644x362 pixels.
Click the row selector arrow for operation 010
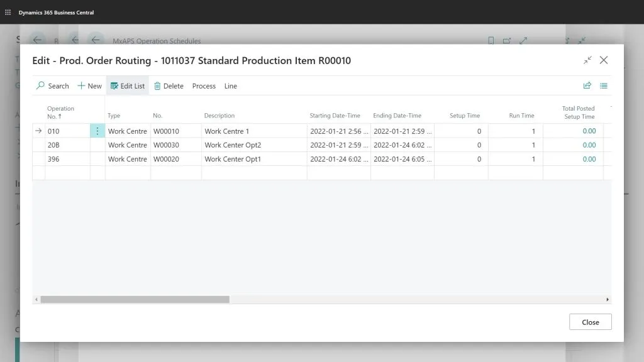pos(38,131)
